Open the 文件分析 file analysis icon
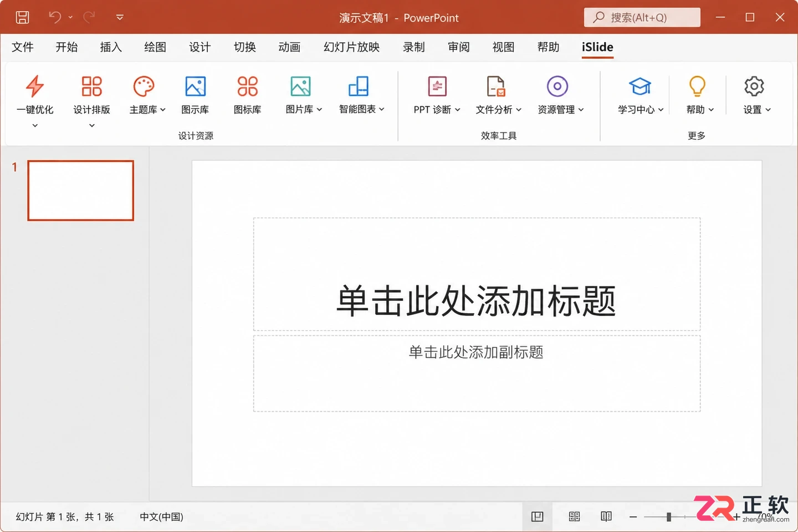Screen dimensions: 798x532 495,86
